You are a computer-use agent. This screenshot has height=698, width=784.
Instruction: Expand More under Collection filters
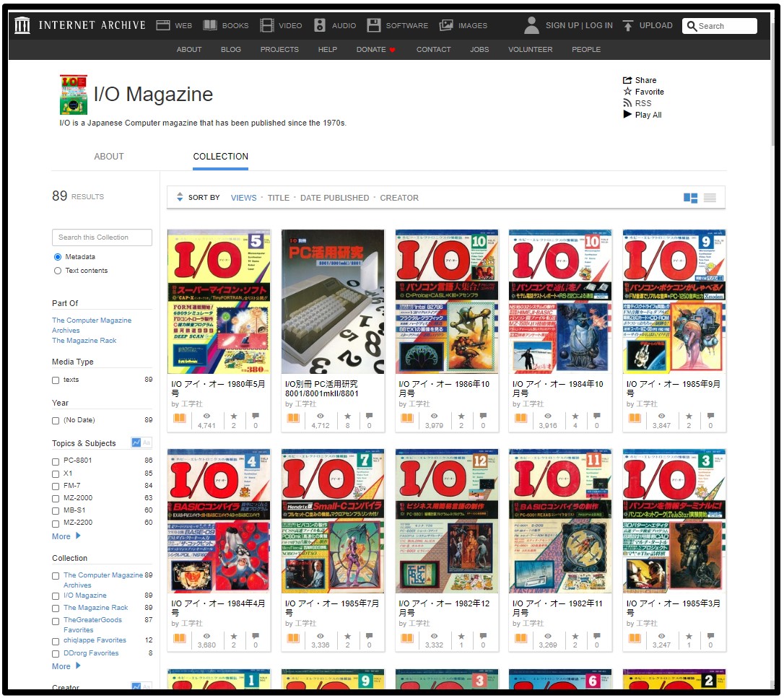click(x=66, y=666)
